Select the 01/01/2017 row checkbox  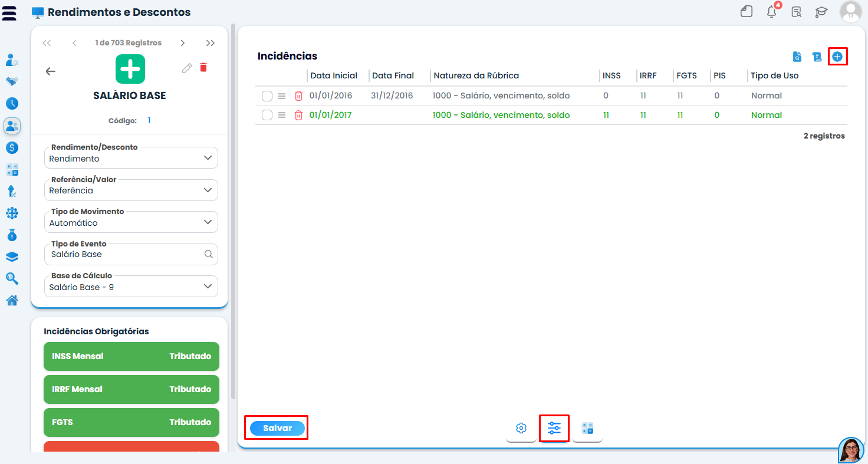(x=267, y=115)
